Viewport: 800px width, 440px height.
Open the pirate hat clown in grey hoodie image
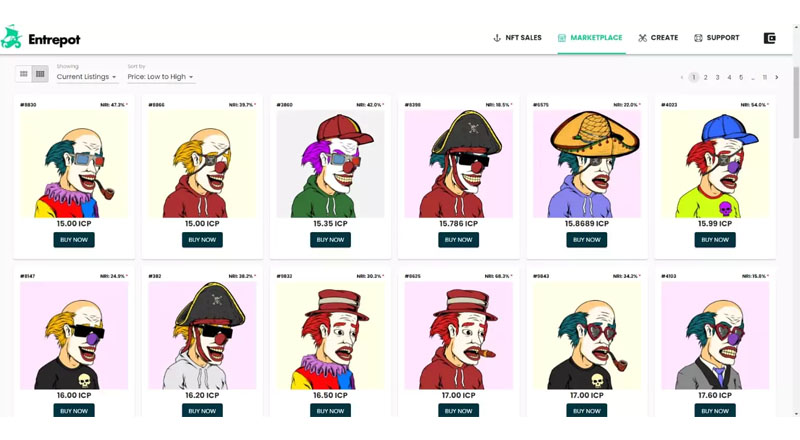click(202, 335)
